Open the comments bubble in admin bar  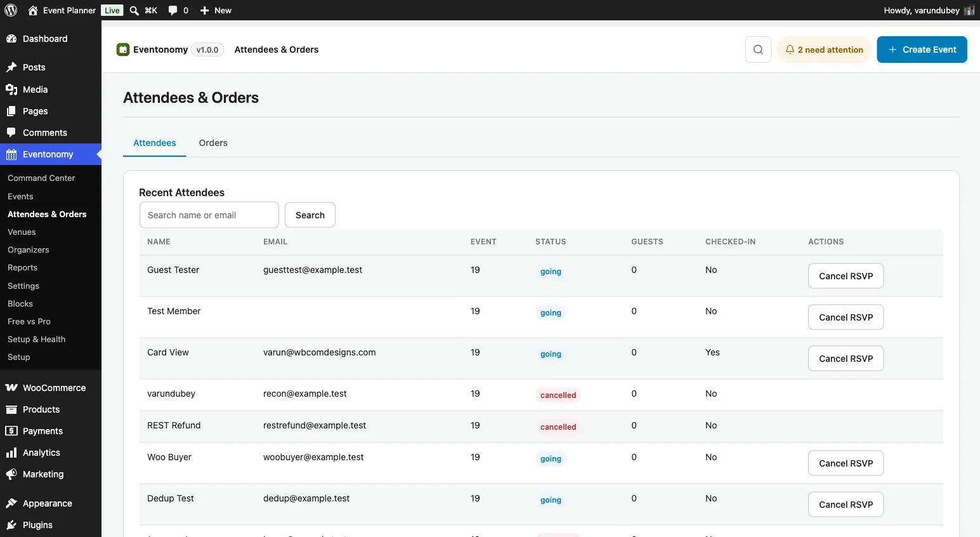click(x=173, y=10)
